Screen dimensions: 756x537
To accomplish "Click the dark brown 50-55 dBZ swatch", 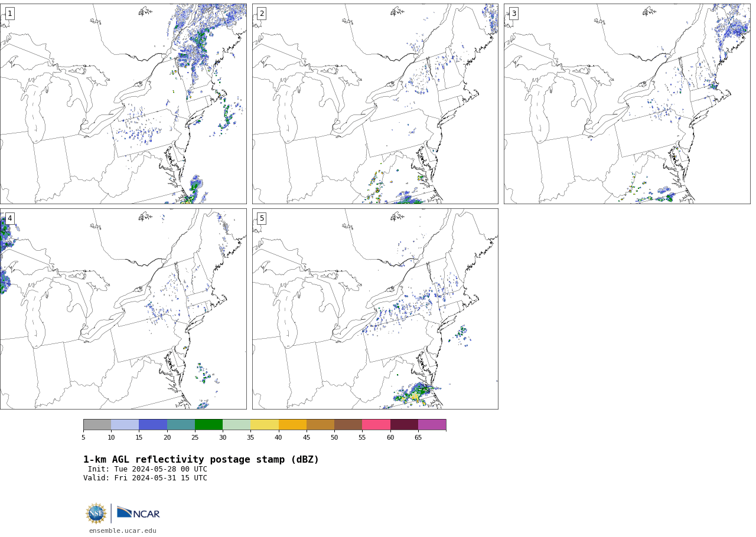I will click(x=348, y=425).
